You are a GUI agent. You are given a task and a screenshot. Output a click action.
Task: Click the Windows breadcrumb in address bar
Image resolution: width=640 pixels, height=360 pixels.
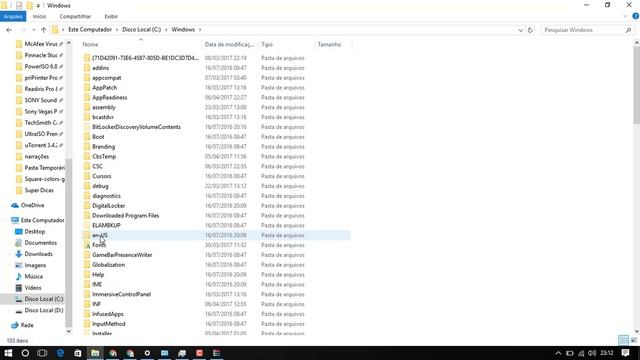click(x=183, y=29)
